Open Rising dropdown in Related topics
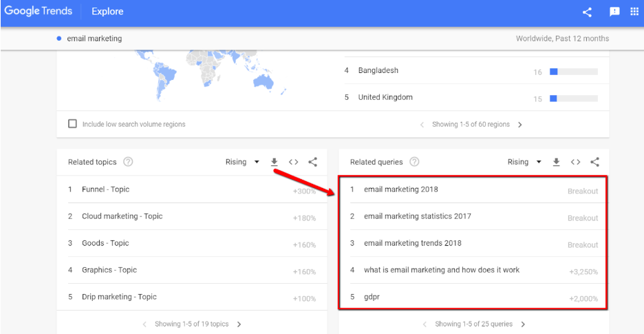The width and height of the screenshot is (644, 334). point(242,162)
